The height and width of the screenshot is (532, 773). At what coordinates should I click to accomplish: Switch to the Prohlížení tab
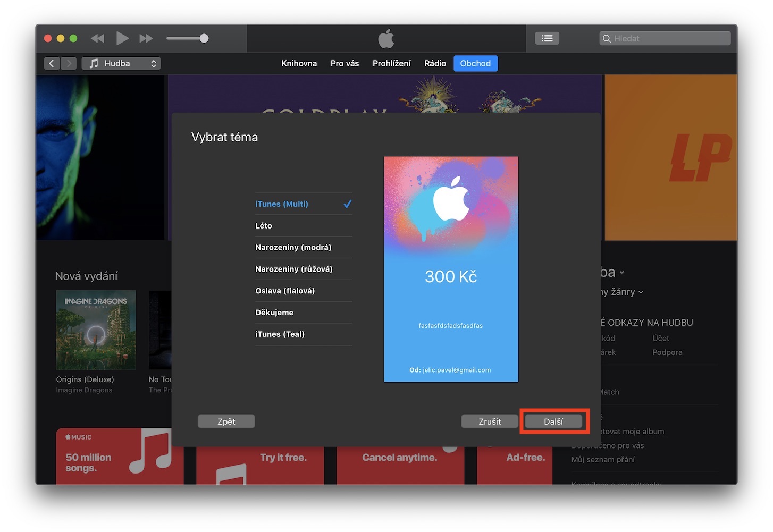[391, 63]
